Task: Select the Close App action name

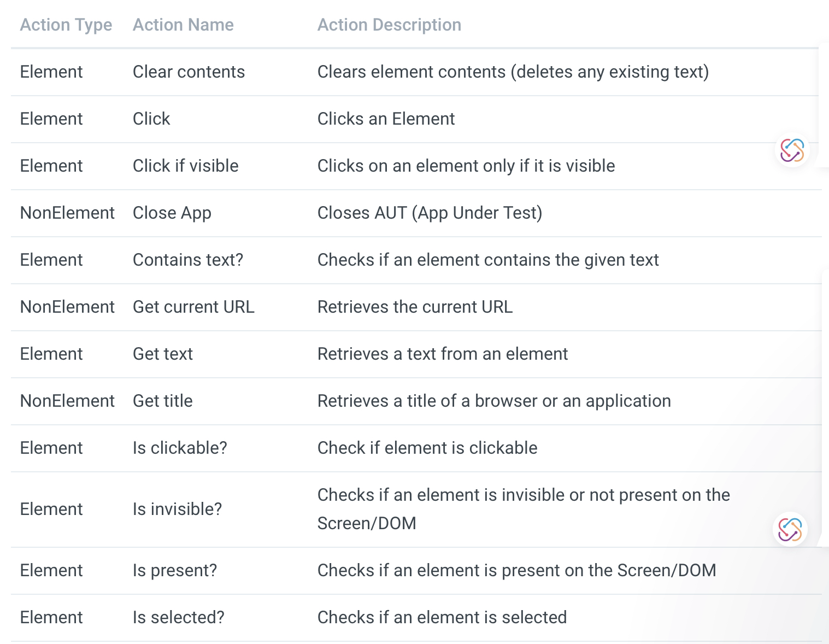Action: coord(172,213)
